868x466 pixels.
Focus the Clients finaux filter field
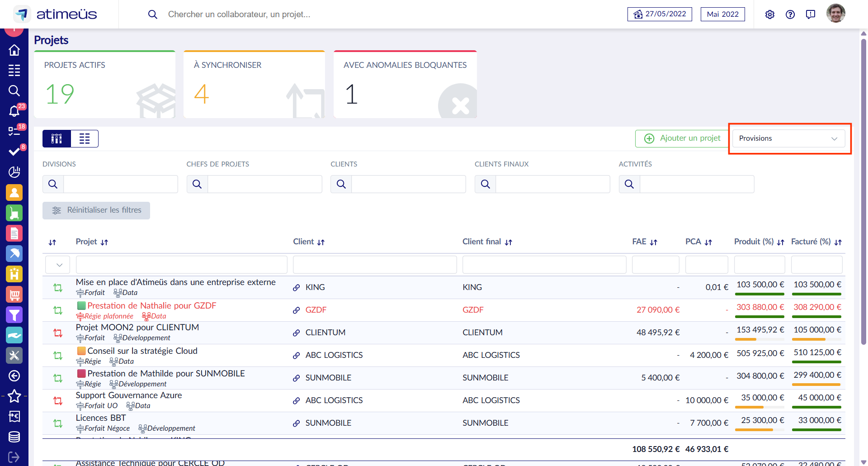(553, 184)
